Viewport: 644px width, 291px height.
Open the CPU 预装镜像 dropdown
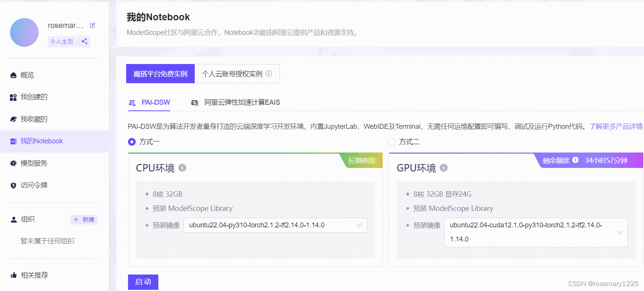[x=275, y=225]
